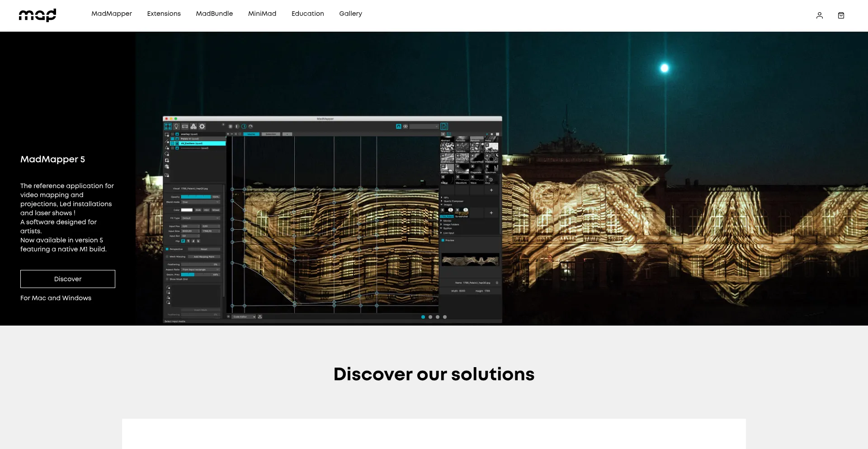Select the second carousel slide dot
The height and width of the screenshot is (449, 868).
click(430, 317)
